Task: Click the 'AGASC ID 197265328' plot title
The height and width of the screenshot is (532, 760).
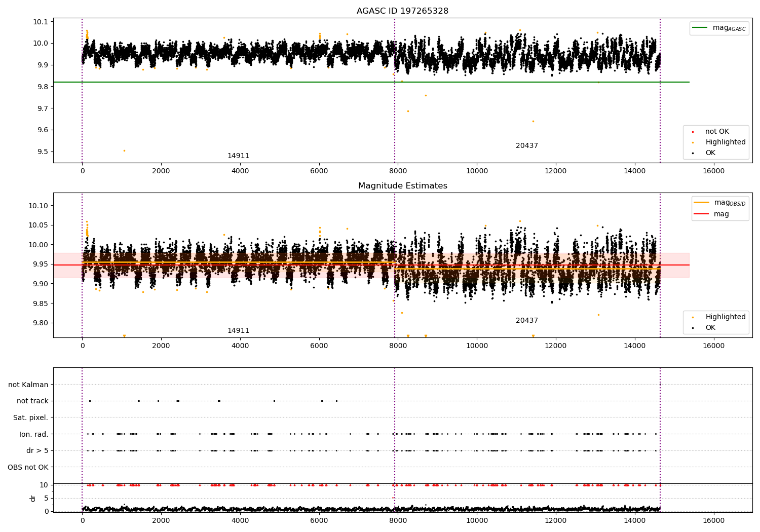Action: [402, 11]
